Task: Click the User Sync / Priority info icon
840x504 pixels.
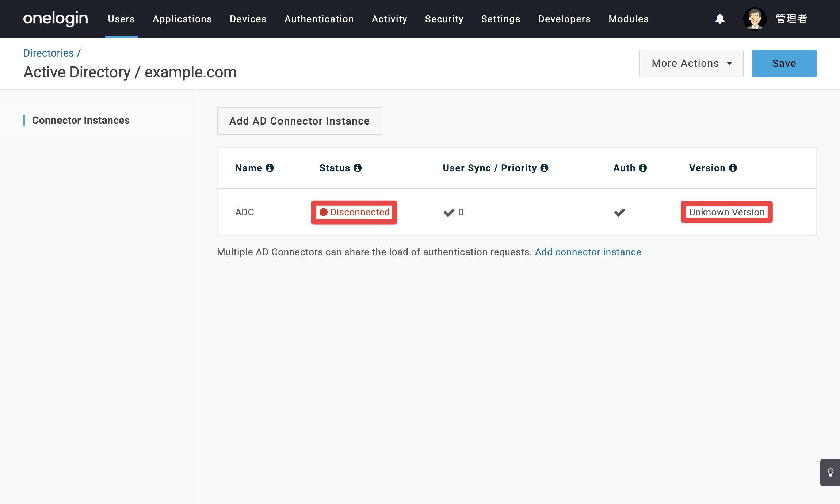Action: coord(545,168)
